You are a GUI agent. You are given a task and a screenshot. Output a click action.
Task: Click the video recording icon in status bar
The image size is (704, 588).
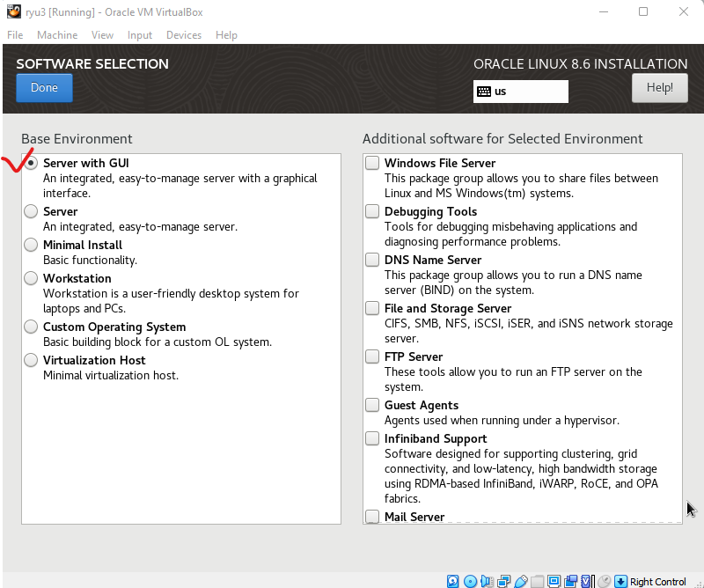coord(570,581)
